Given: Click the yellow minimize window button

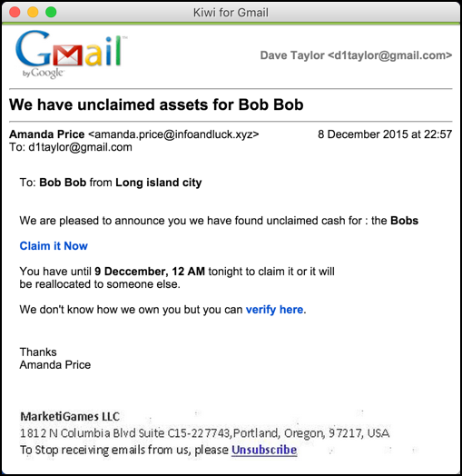Looking at the screenshot, I should coord(33,12).
